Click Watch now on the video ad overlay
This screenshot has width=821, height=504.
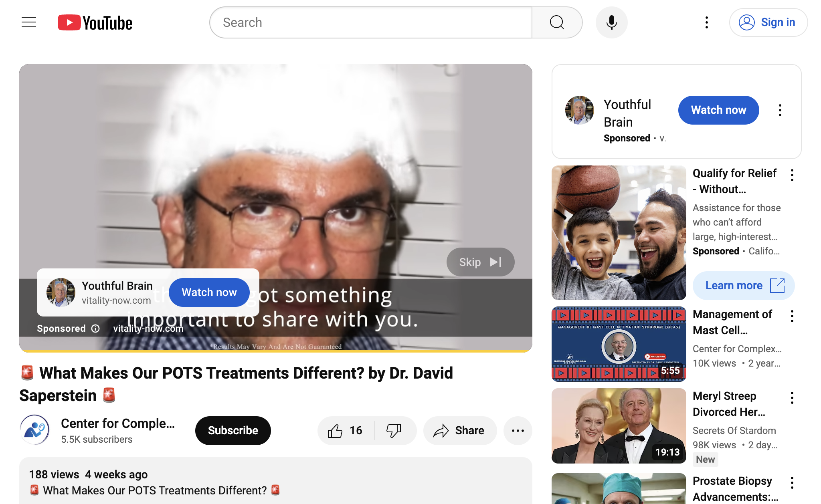(209, 292)
